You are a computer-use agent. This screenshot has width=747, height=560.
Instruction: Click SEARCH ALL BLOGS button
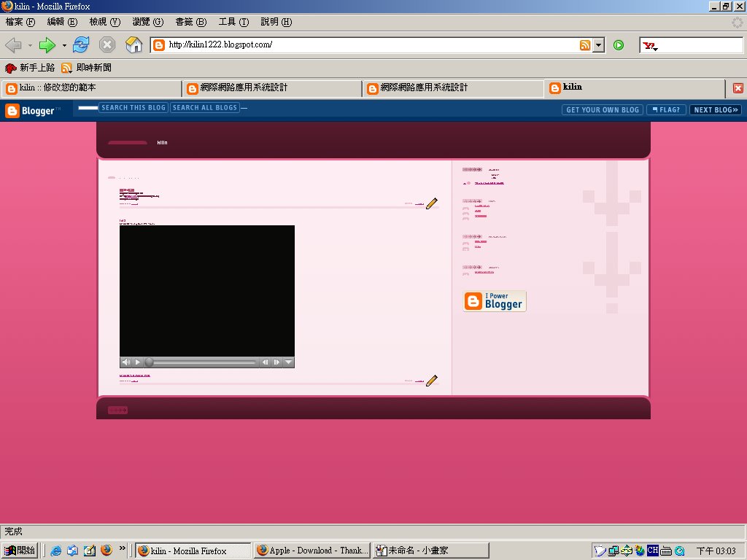[205, 108]
